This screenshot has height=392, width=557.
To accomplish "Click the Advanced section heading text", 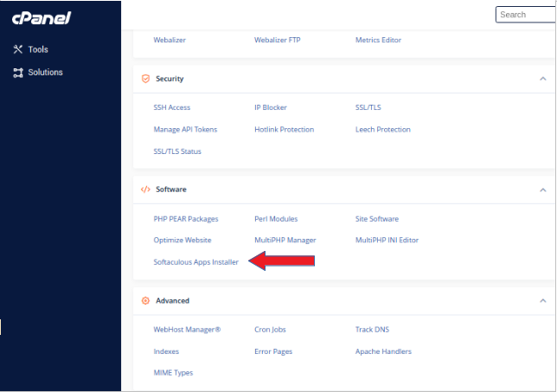I will 173,300.
